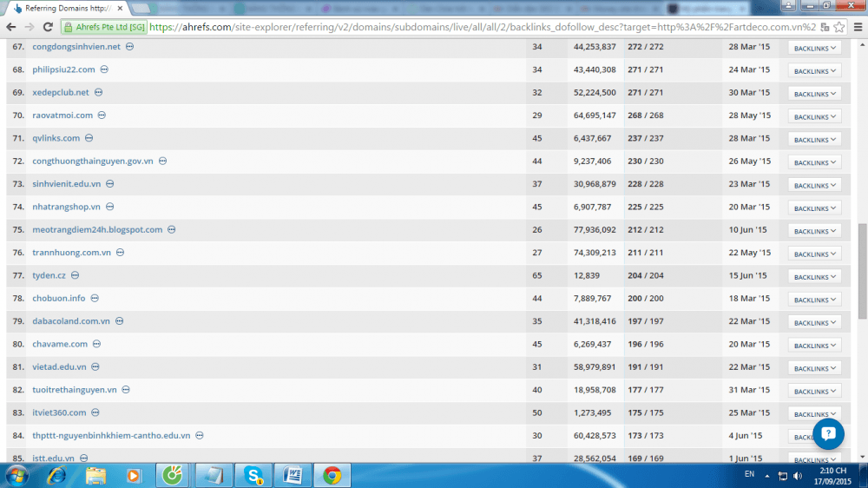Expand details icon next to tyden.cz
This screenshot has width=868, height=488.
(x=75, y=275)
